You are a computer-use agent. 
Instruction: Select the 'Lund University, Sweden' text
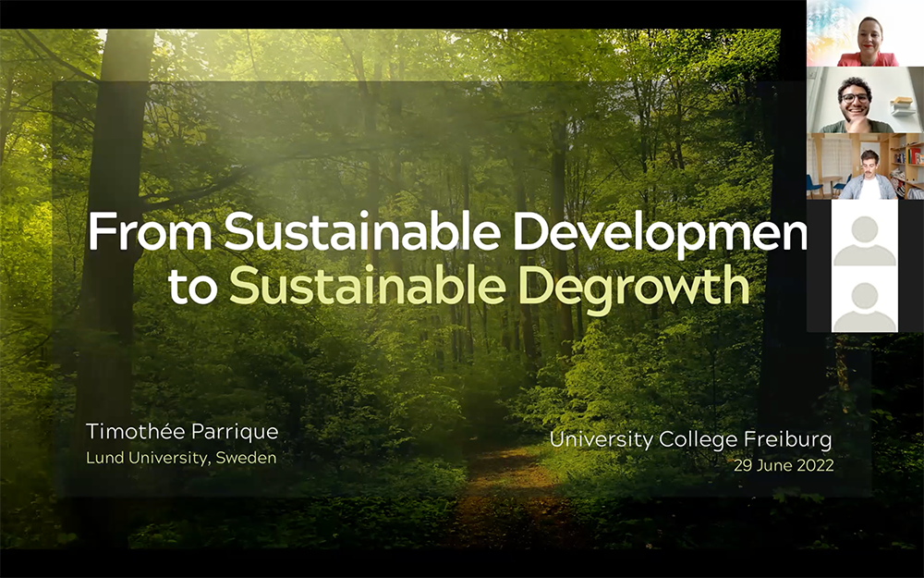pos(181,458)
